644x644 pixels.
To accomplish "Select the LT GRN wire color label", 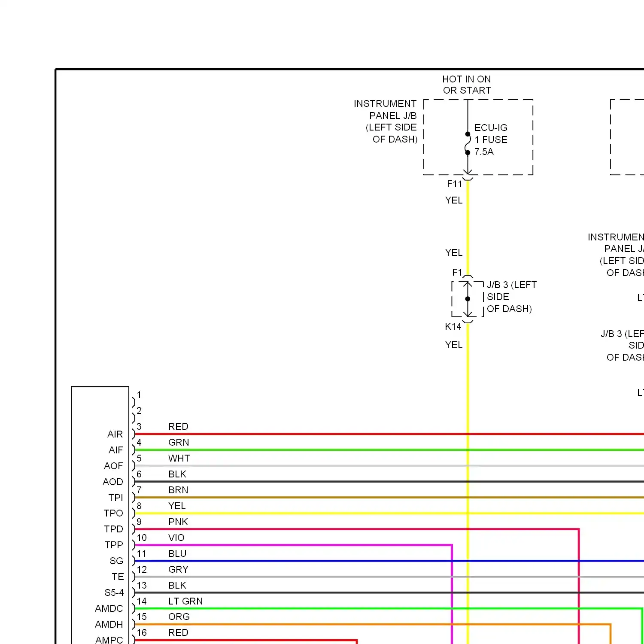I will pyautogui.click(x=185, y=601).
